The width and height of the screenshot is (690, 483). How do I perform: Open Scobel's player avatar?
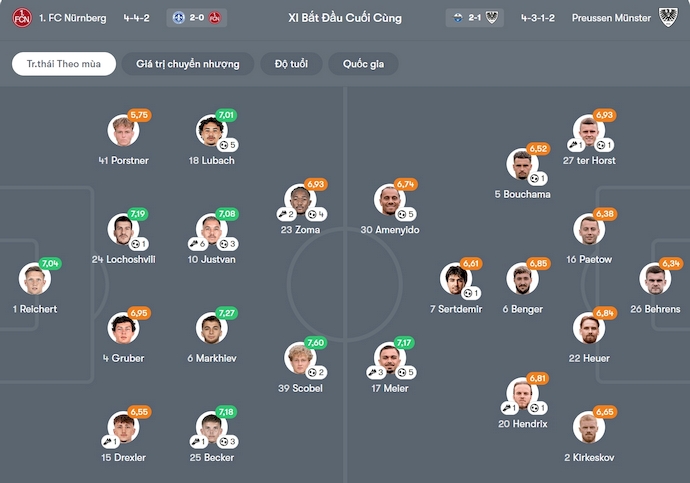click(x=300, y=358)
